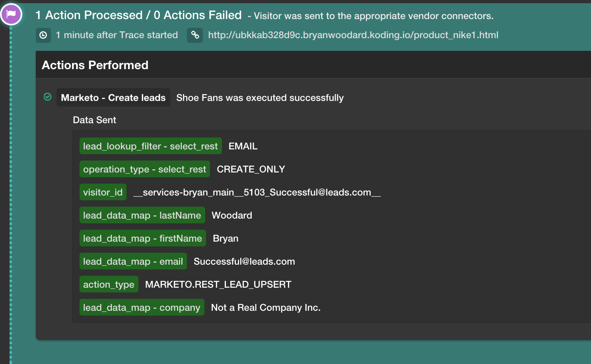Click the visitor_id tag
The height and width of the screenshot is (364, 591).
click(103, 192)
